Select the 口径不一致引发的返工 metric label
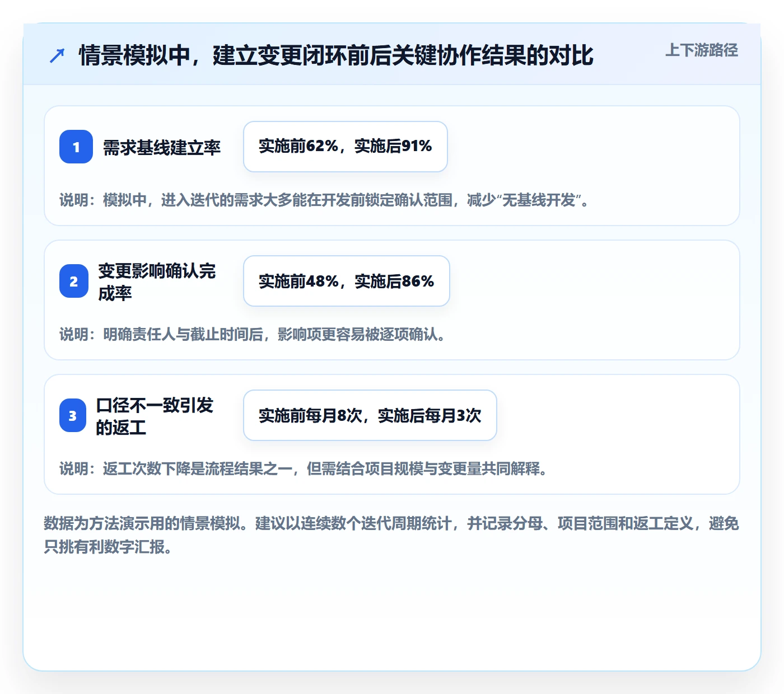Screen dimensions: 784x694 coord(155,416)
